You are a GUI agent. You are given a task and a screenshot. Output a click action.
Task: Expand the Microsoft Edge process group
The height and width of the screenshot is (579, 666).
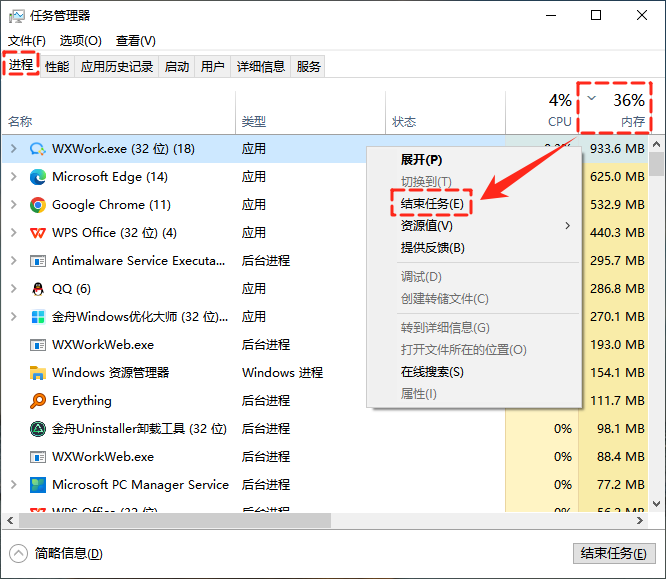coord(14,177)
